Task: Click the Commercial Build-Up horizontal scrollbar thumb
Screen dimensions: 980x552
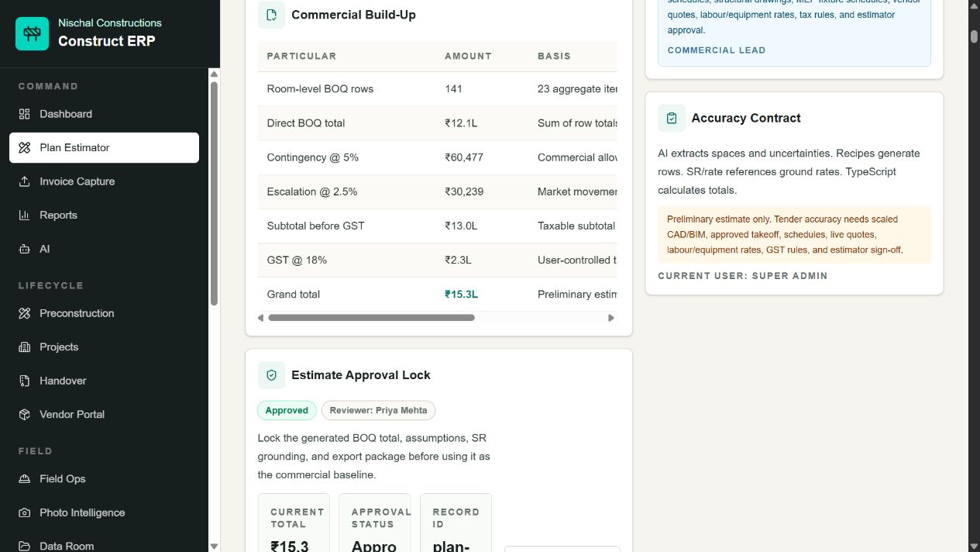Action: point(371,318)
